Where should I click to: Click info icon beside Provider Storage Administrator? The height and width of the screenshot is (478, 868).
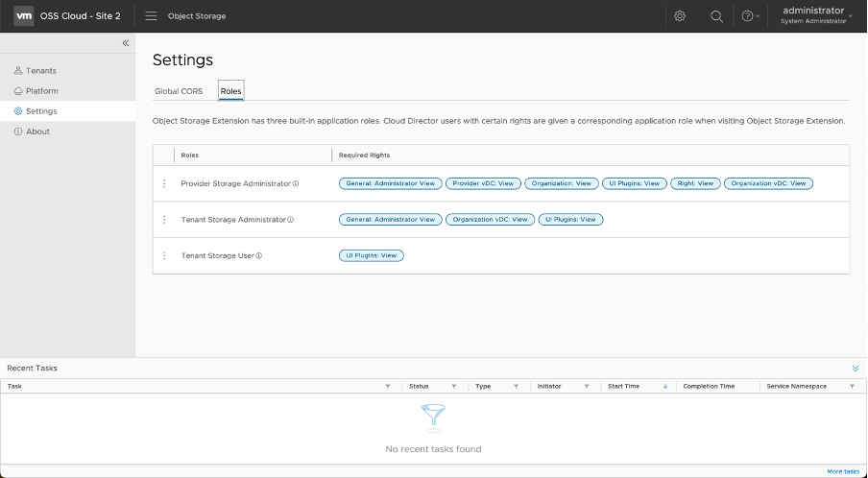(296, 183)
